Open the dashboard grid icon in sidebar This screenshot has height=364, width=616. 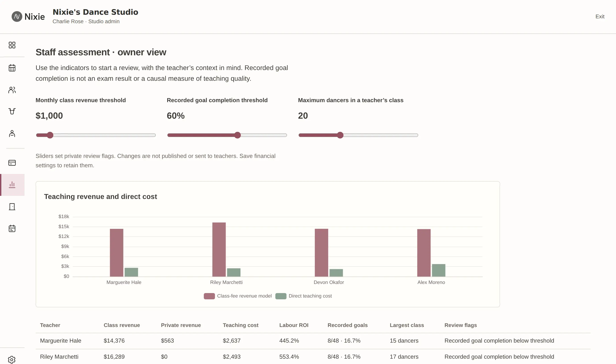[x=12, y=45]
